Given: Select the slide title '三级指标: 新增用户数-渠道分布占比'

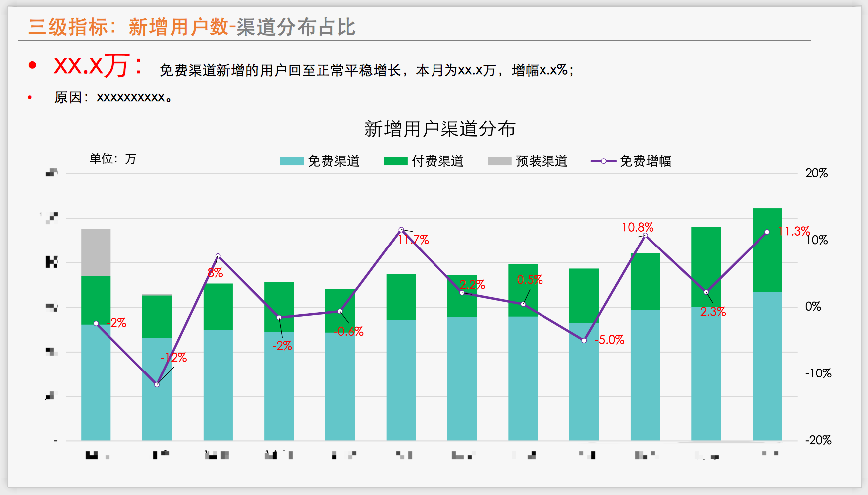Looking at the screenshot, I should [x=192, y=27].
